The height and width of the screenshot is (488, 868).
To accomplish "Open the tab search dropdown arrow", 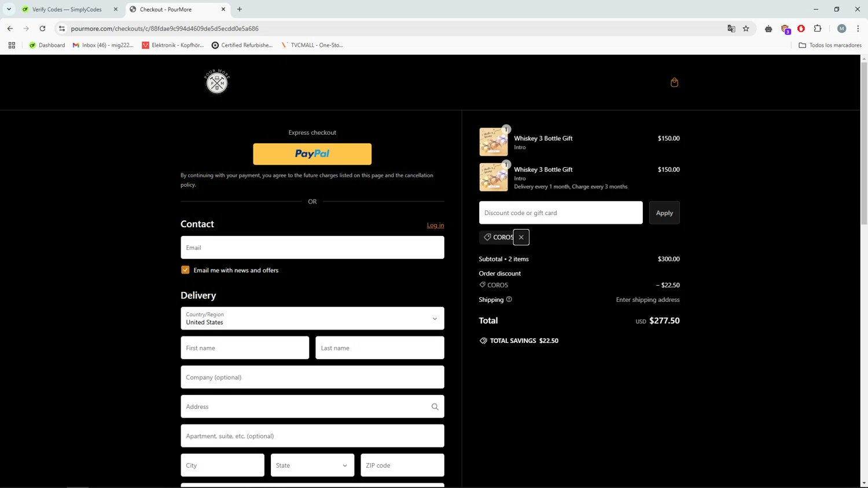I will 9,9.
